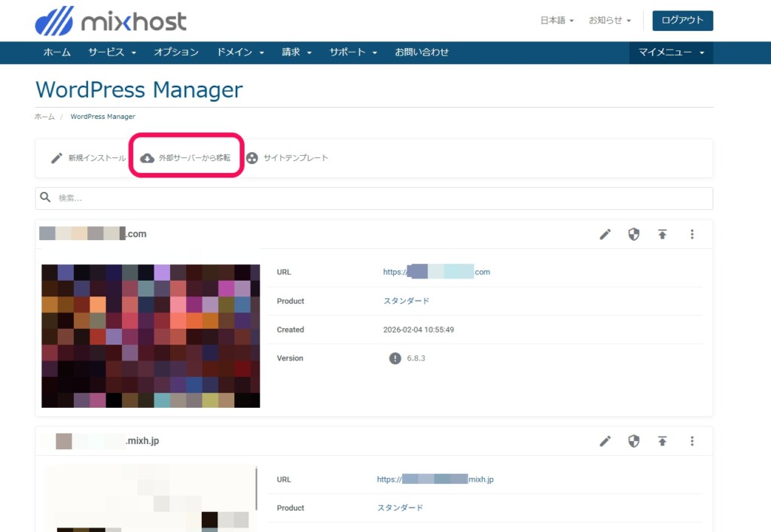Click the mixhost logo in the header

[111, 20]
